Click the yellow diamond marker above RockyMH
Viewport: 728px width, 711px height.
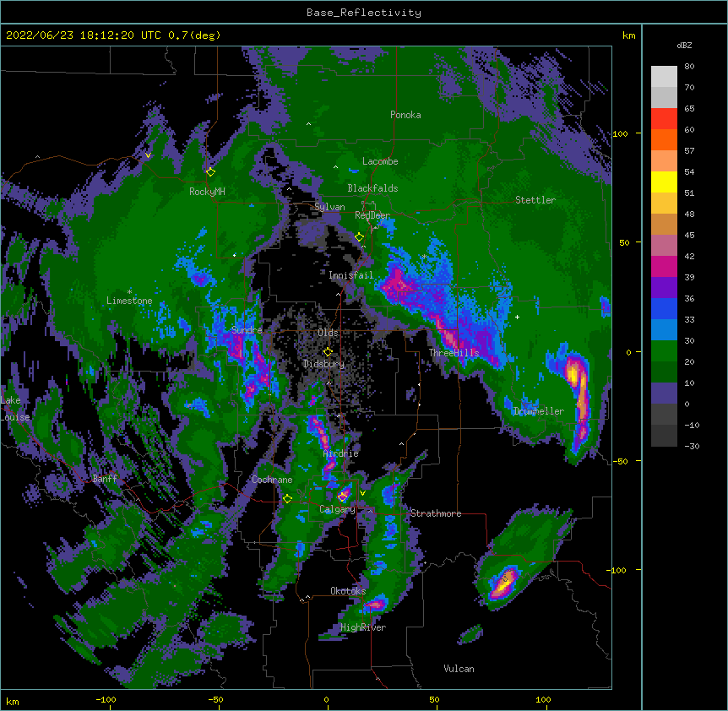point(210,171)
